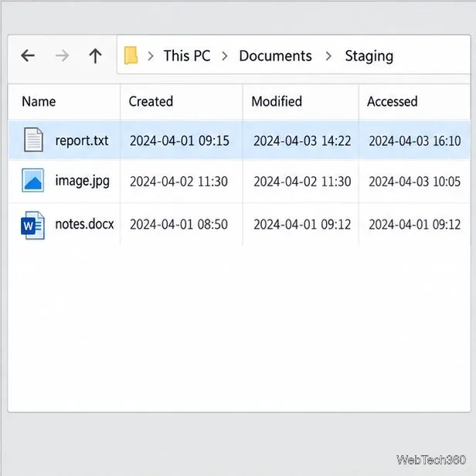
Task: Sort by Accessed column header
Action: [393, 101]
